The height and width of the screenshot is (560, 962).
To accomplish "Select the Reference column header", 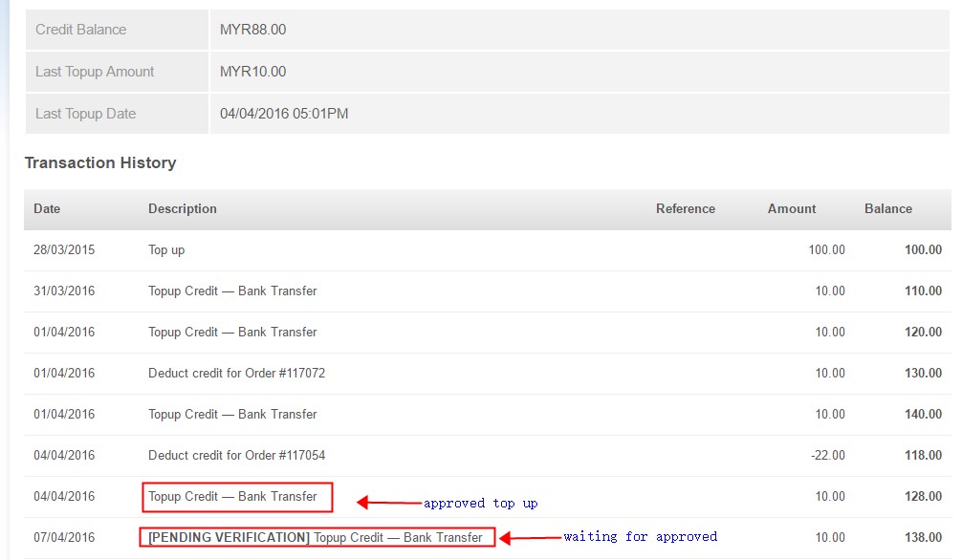I will [685, 208].
